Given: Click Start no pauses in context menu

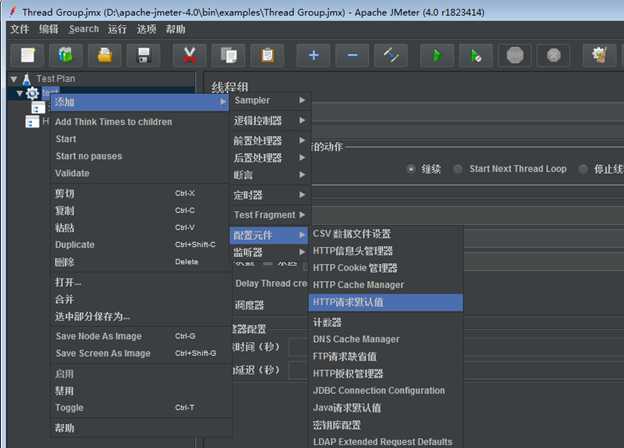Looking at the screenshot, I should pyautogui.click(x=140, y=156).
